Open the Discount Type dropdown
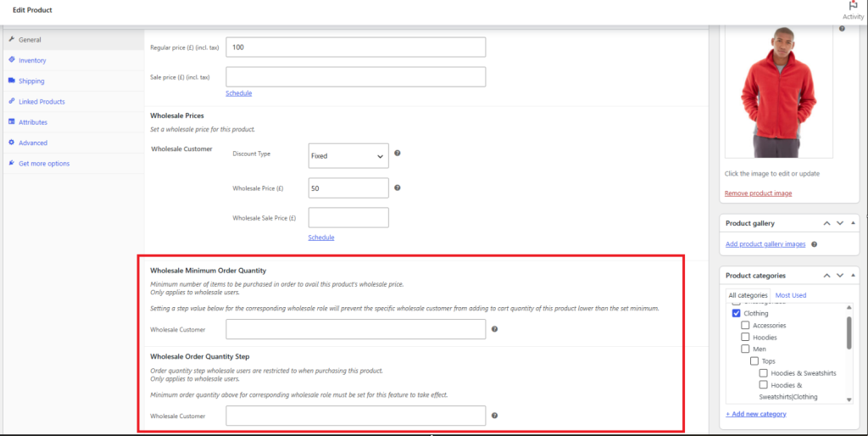The image size is (868, 436). tap(348, 156)
